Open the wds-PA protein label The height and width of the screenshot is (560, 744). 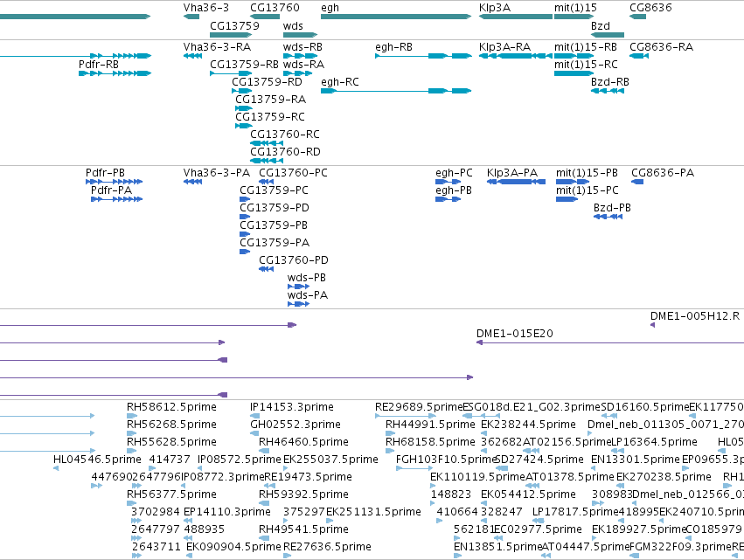(x=308, y=296)
